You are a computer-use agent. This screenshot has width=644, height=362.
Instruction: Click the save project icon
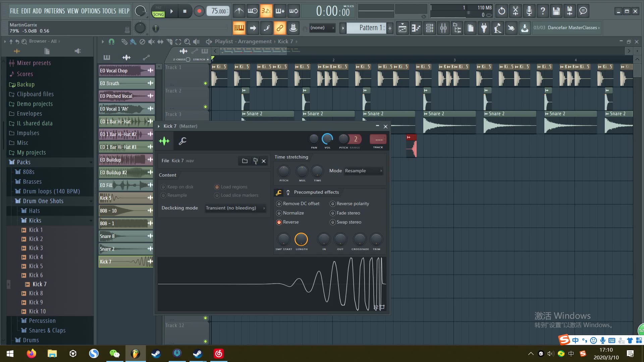(x=556, y=11)
